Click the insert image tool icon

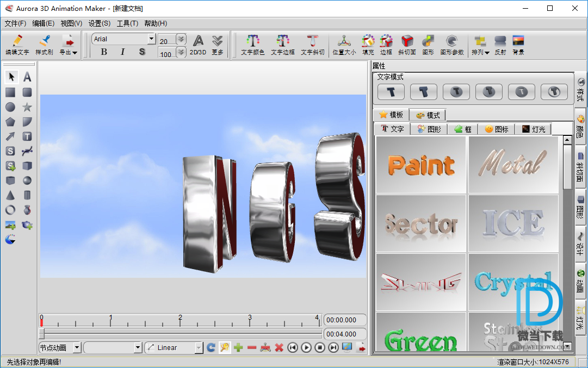10,225
